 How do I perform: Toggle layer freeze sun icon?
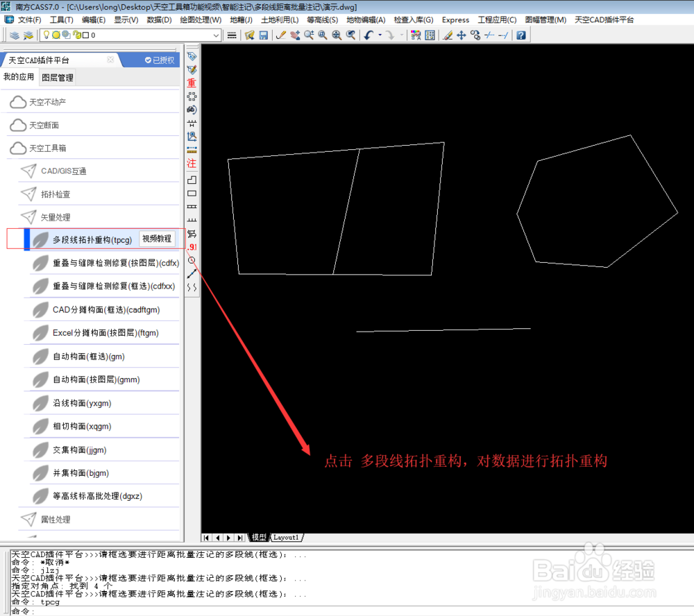point(56,35)
